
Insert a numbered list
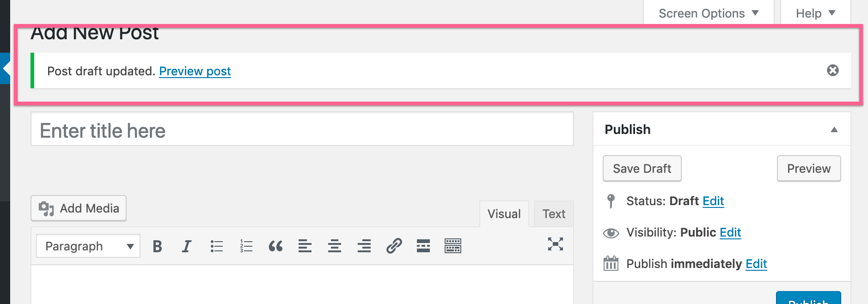click(245, 246)
